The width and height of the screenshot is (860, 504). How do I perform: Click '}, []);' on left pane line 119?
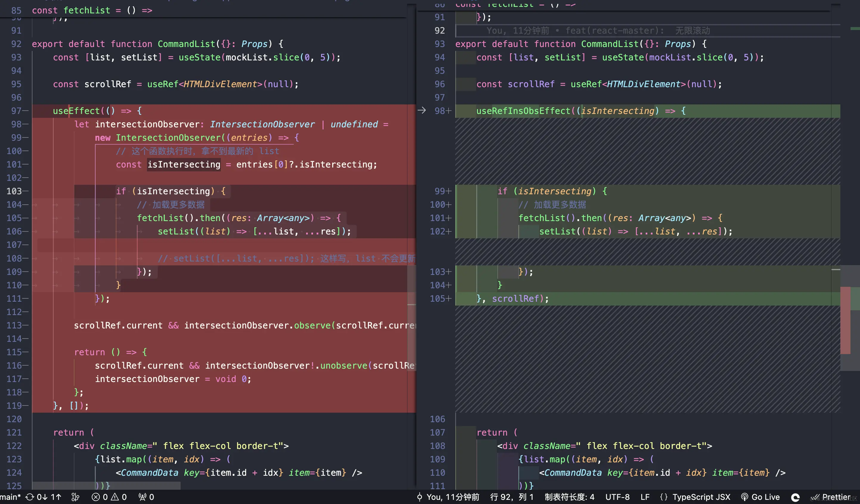[71, 406]
